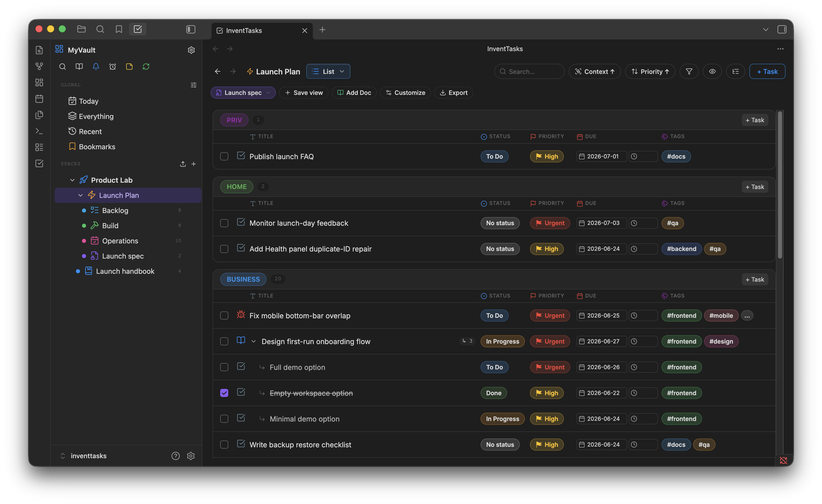
Task: Open the book icon in sidebar toolbar
Action: click(79, 66)
